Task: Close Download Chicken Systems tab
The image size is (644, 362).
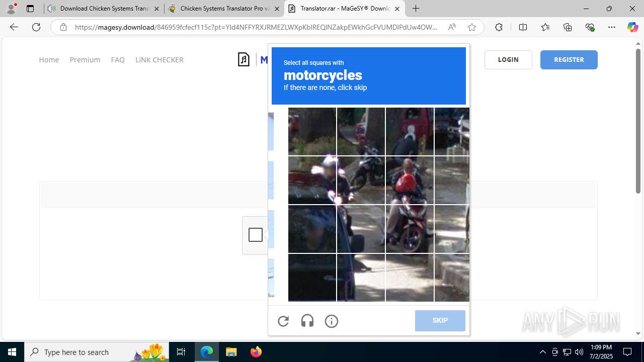Action: (156, 9)
